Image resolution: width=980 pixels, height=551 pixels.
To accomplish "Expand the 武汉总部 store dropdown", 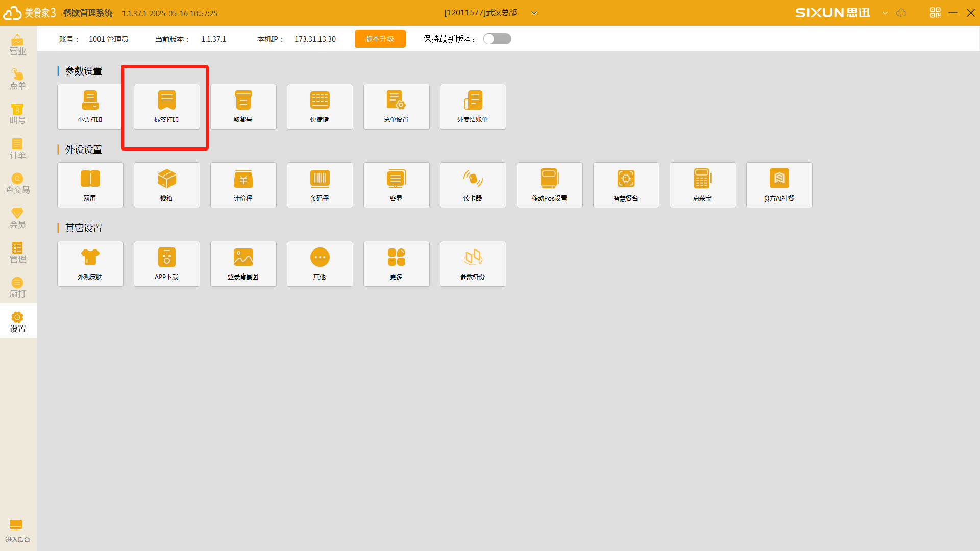I will [534, 13].
